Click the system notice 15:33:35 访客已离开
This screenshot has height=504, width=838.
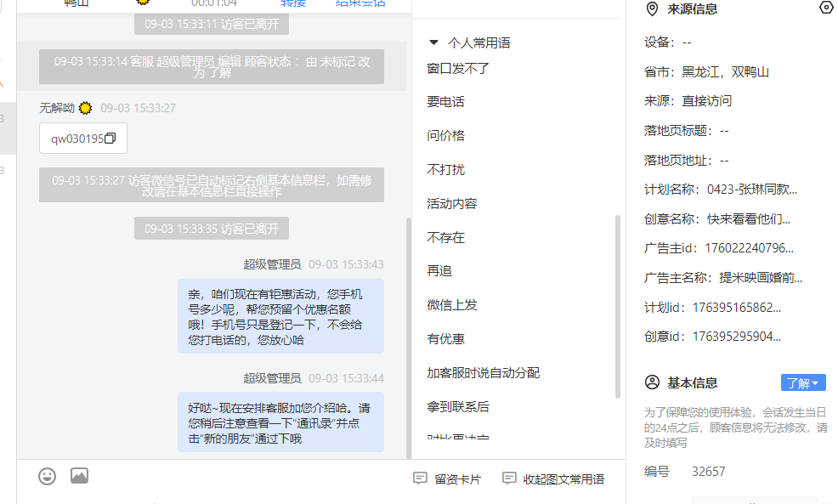212,229
